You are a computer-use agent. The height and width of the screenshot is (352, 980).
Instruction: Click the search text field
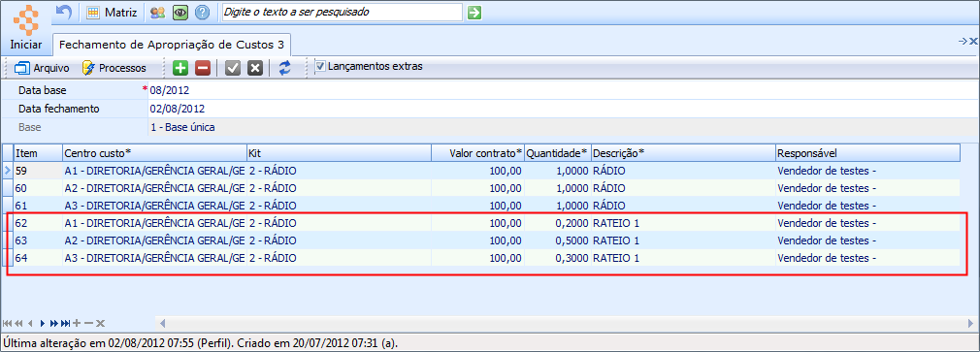343,12
